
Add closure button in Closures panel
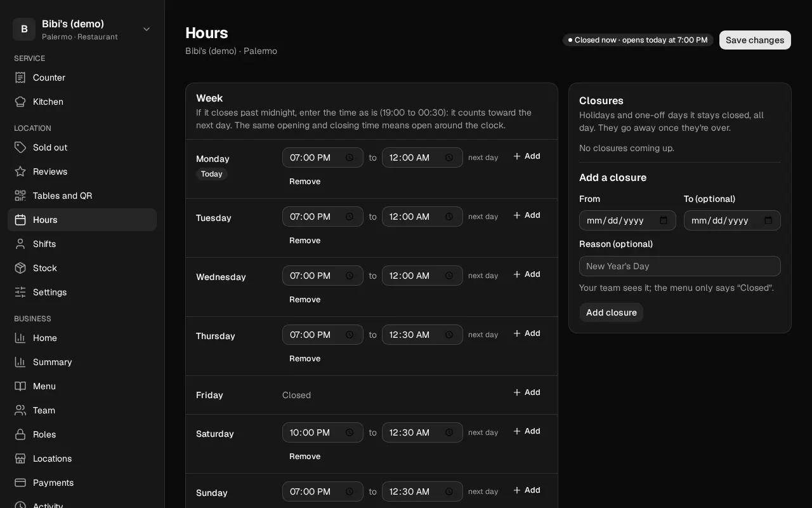click(611, 312)
